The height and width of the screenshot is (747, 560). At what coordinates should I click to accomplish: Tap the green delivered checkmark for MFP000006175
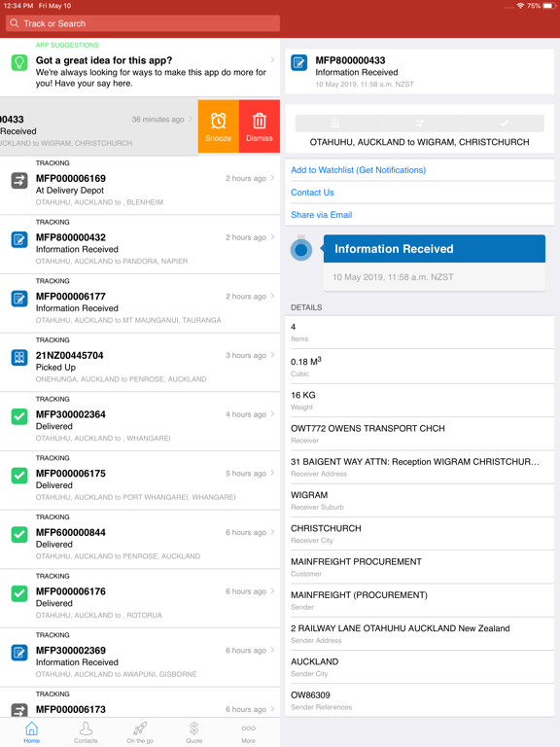pyautogui.click(x=19, y=476)
